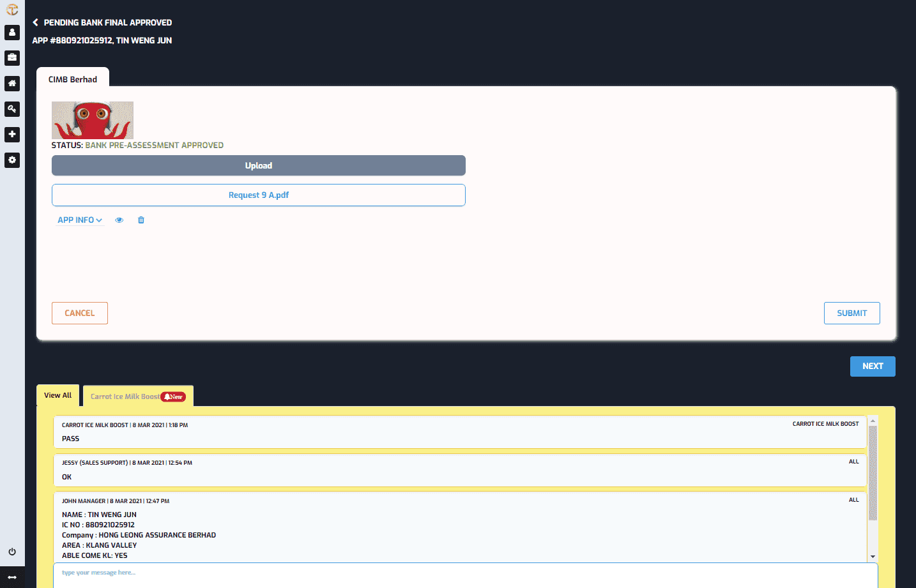Select the briefcase icon in the sidebar
Screen dimensions: 916x588
[x=11, y=57]
